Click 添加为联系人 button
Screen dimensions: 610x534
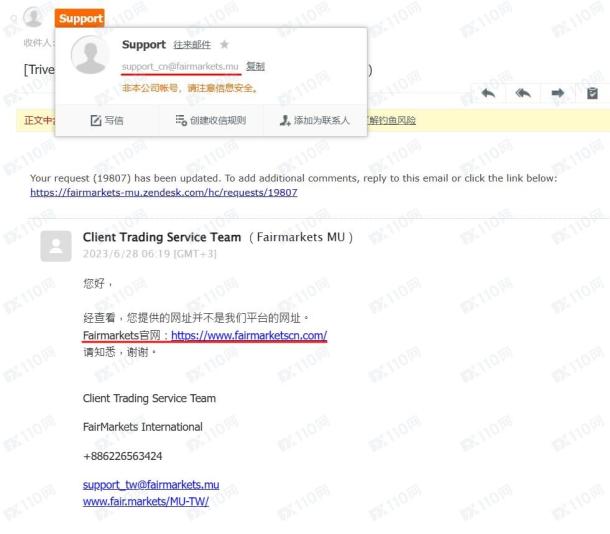[x=315, y=121]
